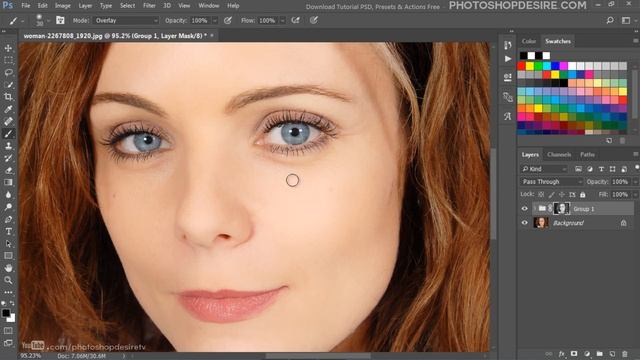
Task: Open the search icon in options bar
Action: tap(610, 20)
